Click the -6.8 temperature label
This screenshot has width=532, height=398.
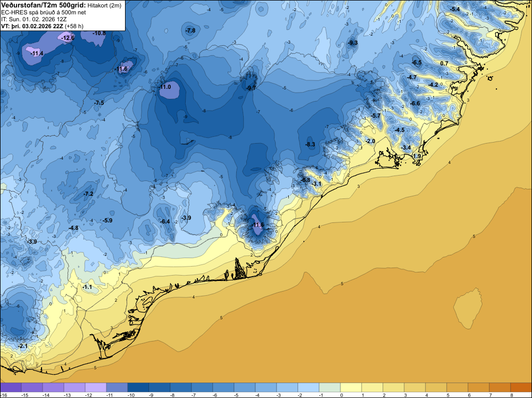coord(306,180)
